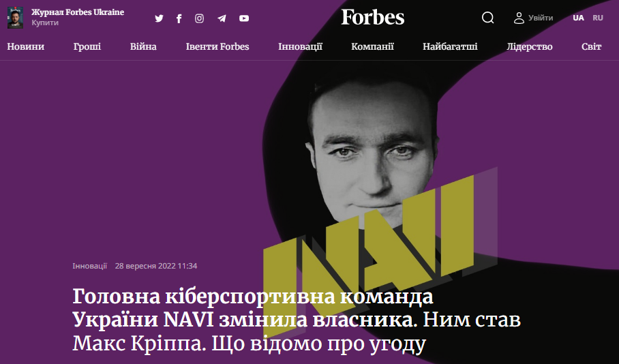Switch language to UA

578,18
